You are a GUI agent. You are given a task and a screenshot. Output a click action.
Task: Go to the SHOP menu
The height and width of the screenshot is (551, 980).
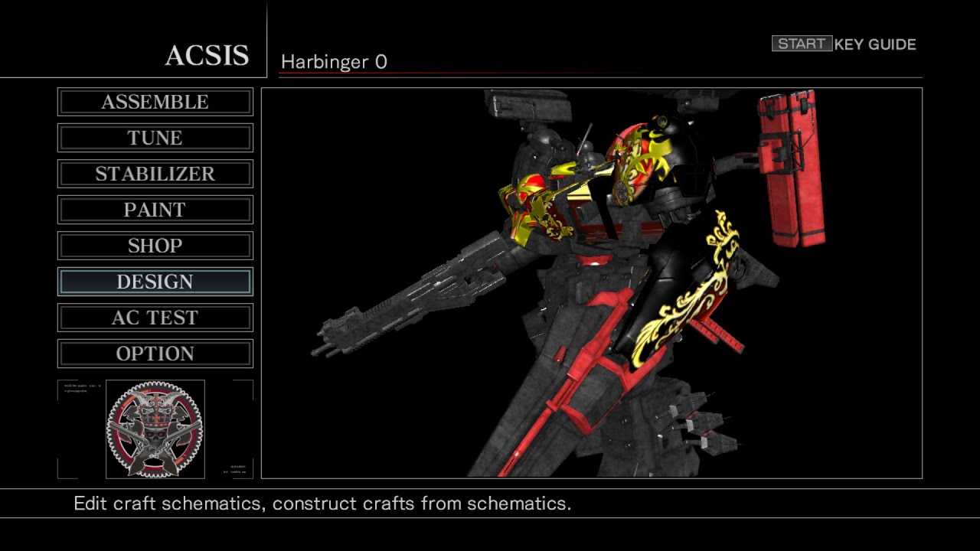(155, 246)
